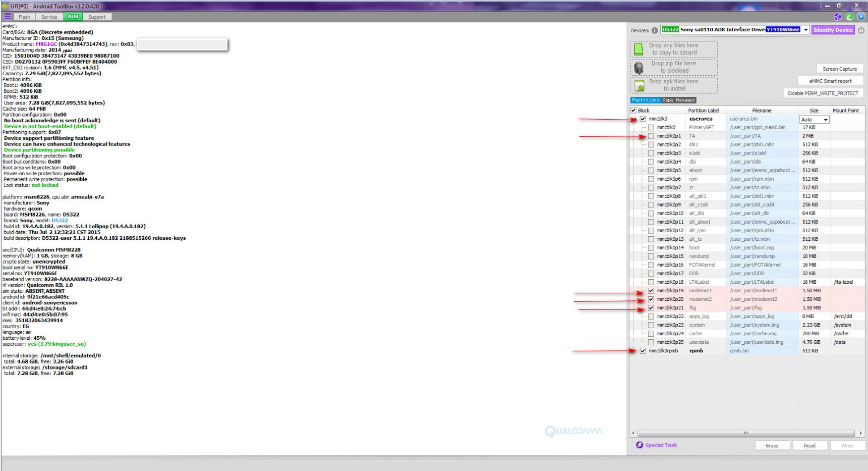This screenshot has height=471, width=868.
Task: Click the purple globe icon in toolbar
Action: pyautogui.click(x=838, y=17)
